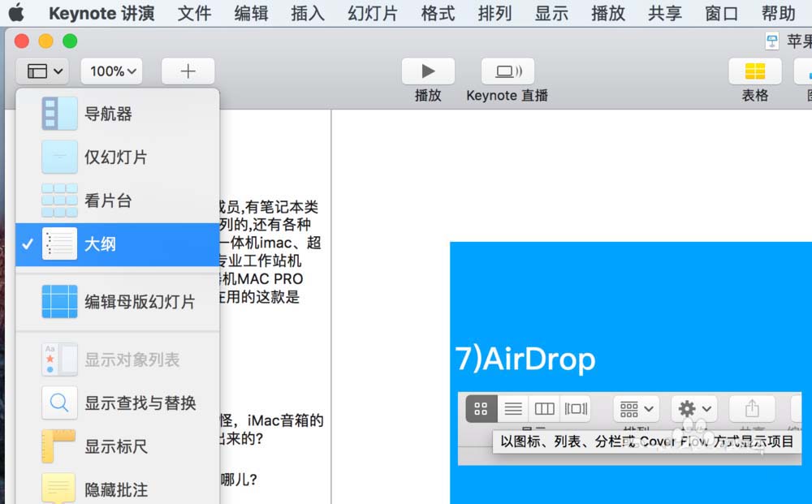
Task: Click outline text containing 一体机imac
Action: coord(270,243)
